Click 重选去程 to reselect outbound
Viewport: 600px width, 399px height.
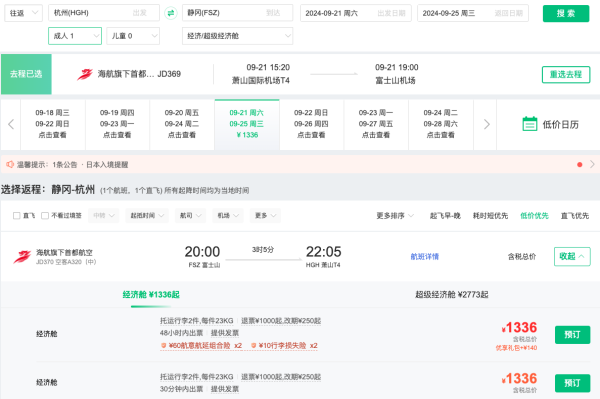(566, 74)
